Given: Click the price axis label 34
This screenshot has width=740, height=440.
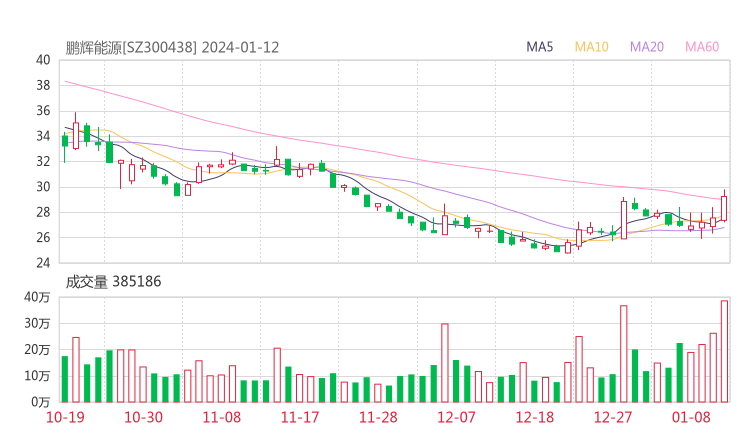Looking at the screenshot, I should click(43, 136).
